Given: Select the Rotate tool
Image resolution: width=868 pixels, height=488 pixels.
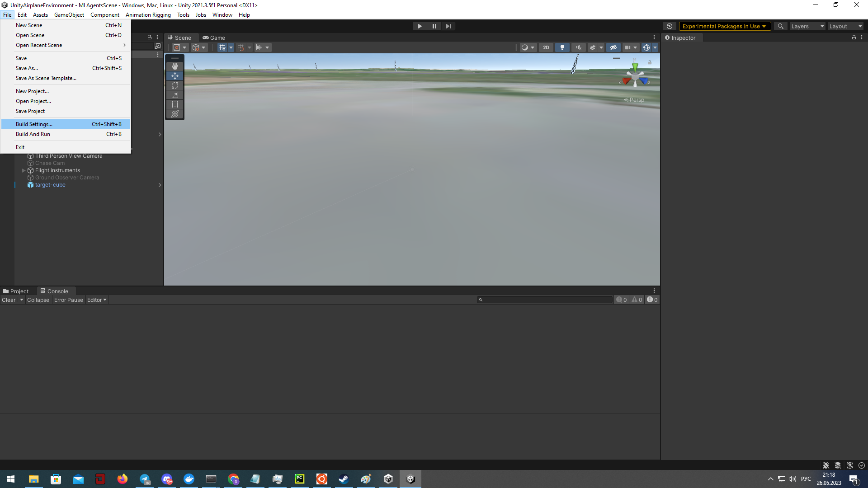Looking at the screenshot, I should (175, 85).
